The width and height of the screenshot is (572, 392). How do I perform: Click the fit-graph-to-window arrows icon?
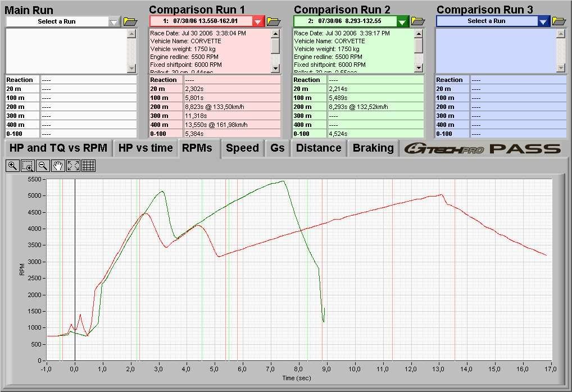(x=73, y=166)
